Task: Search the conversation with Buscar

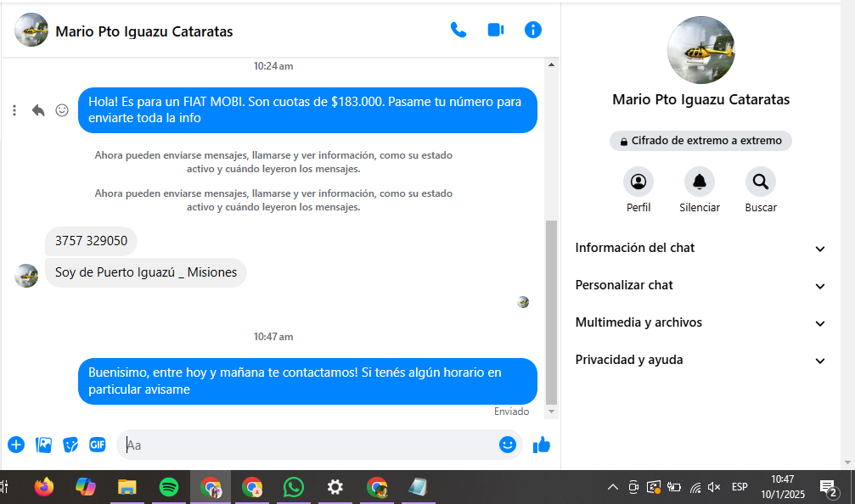Action: pos(761,190)
